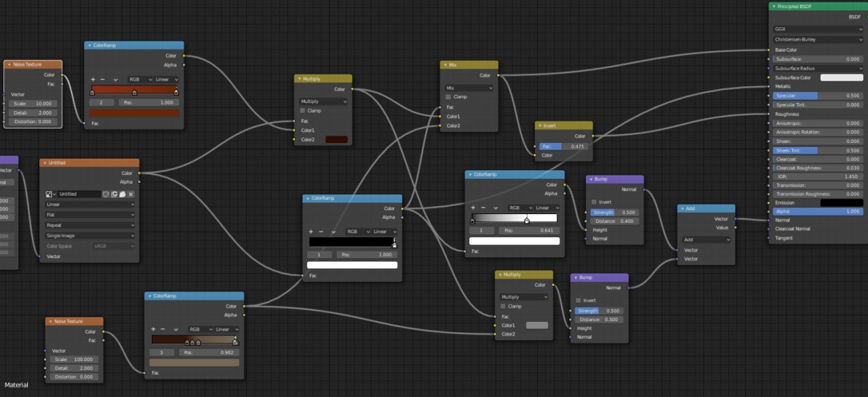Collapse the top Noise Texture node

pyautogui.click(x=9, y=64)
